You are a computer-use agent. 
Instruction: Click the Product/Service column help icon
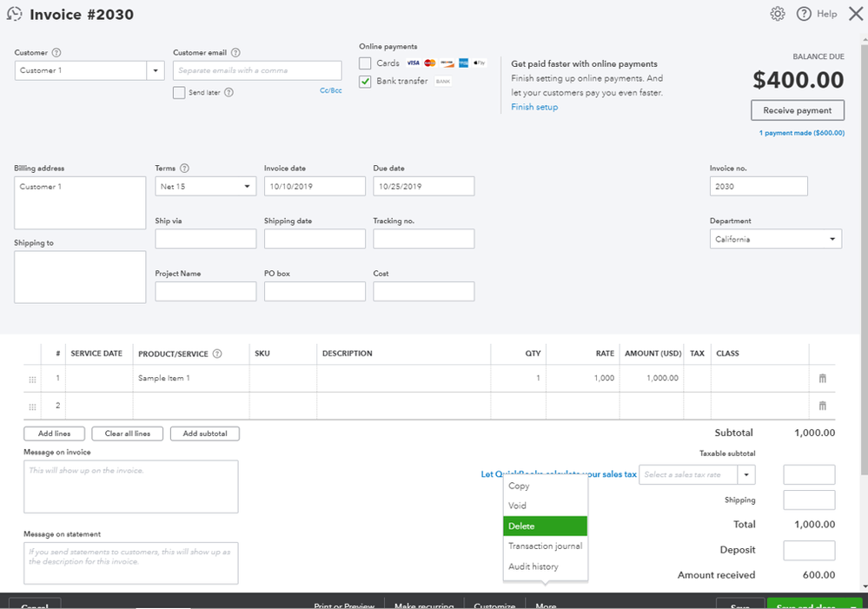coord(217,354)
